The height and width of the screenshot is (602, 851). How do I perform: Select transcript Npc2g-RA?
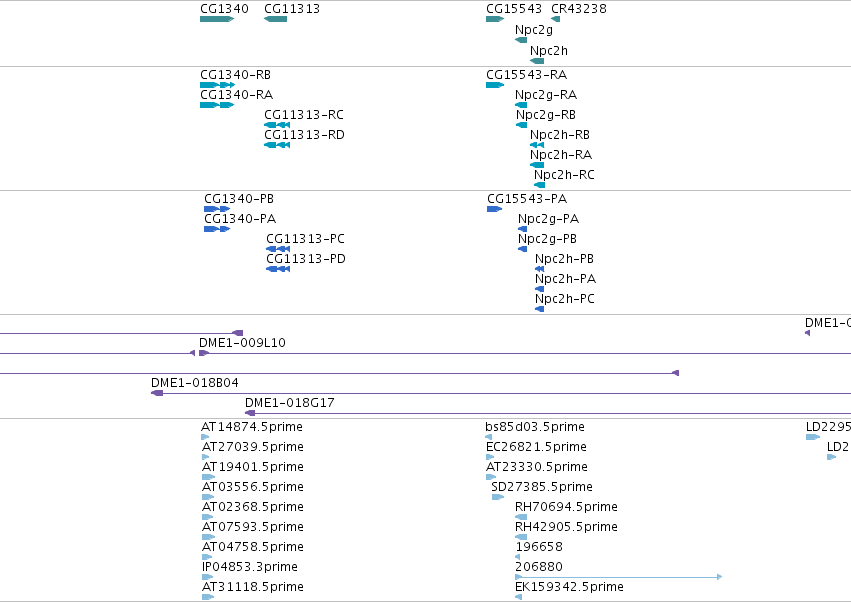tap(520, 105)
